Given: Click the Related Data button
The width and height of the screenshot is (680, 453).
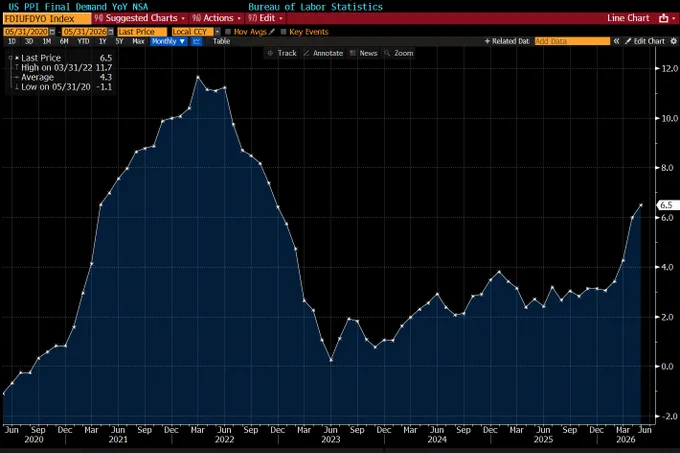Looking at the screenshot, I should 507,41.
